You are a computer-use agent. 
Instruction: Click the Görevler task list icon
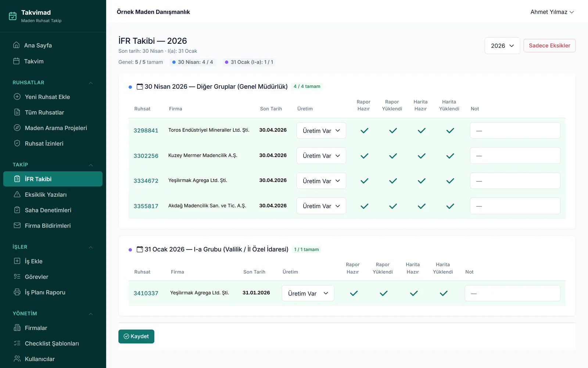click(x=17, y=276)
